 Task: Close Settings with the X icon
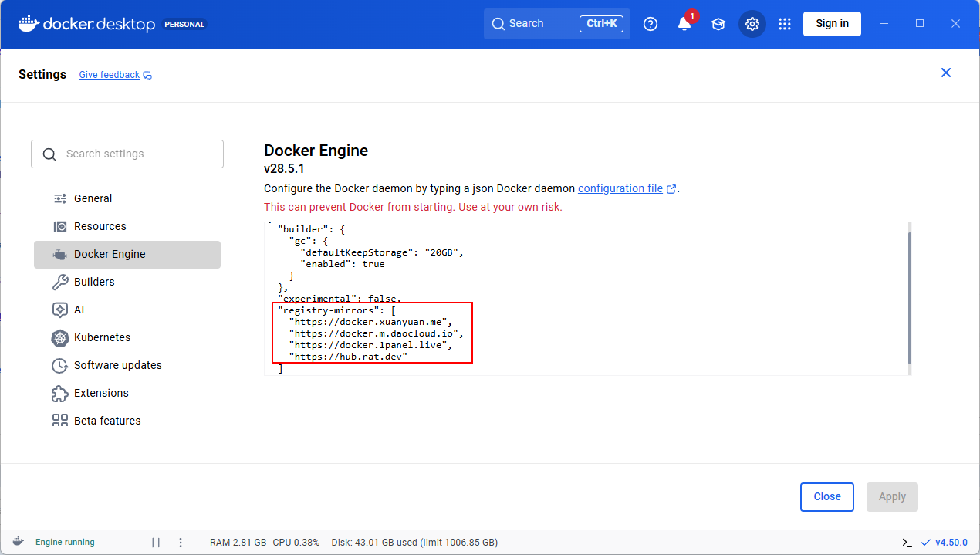pos(946,73)
